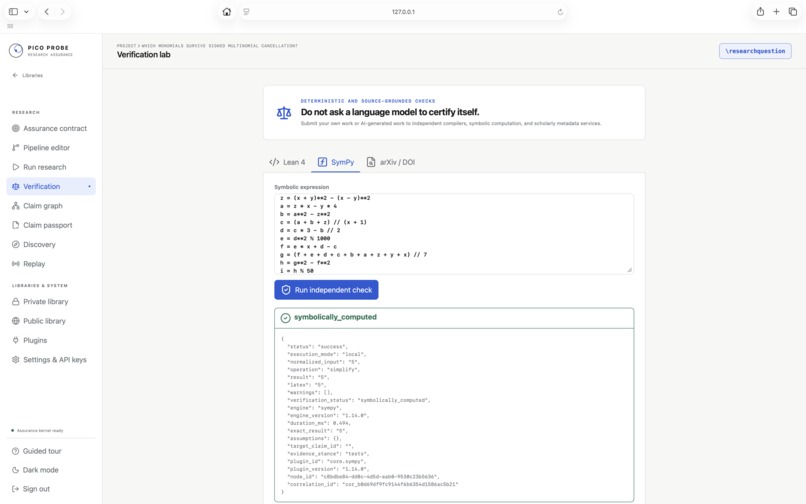Click the Assurance contract icon
The height and width of the screenshot is (504, 806).
click(15, 128)
